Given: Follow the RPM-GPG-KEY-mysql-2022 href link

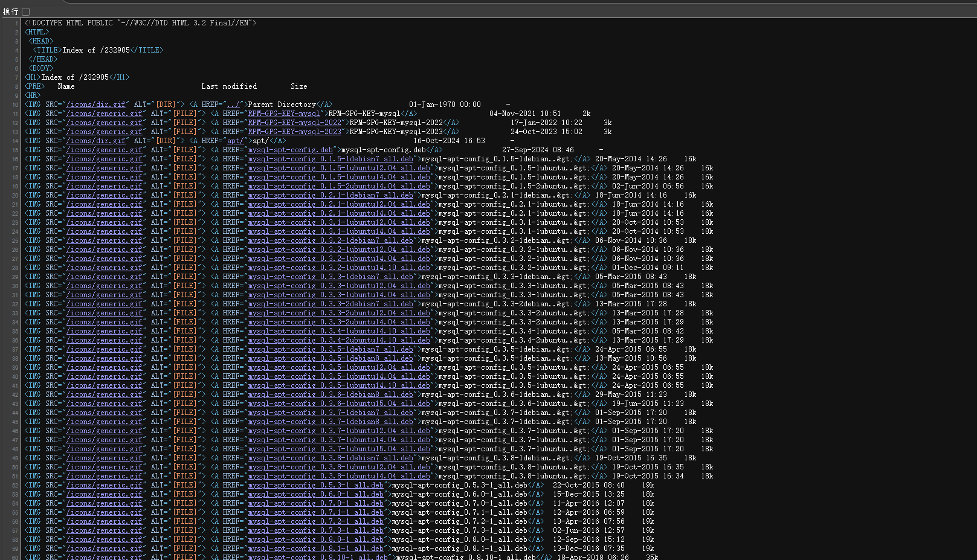Looking at the screenshot, I should pos(295,123).
